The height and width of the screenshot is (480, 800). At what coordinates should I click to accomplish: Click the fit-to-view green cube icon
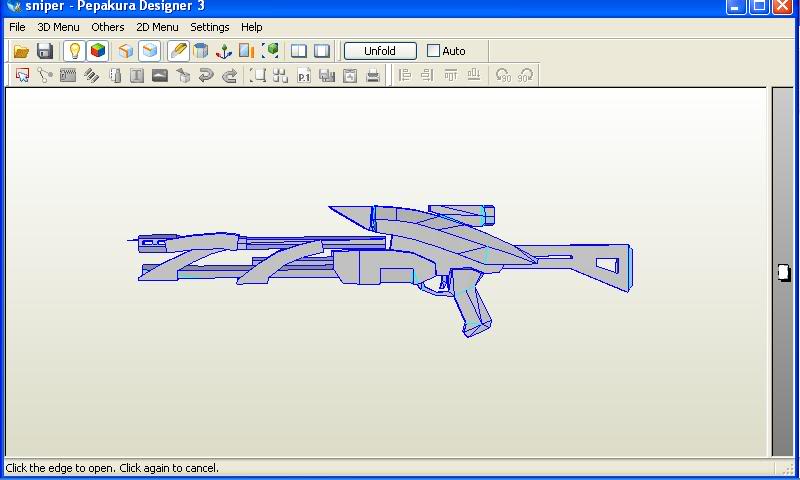pos(270,51)
